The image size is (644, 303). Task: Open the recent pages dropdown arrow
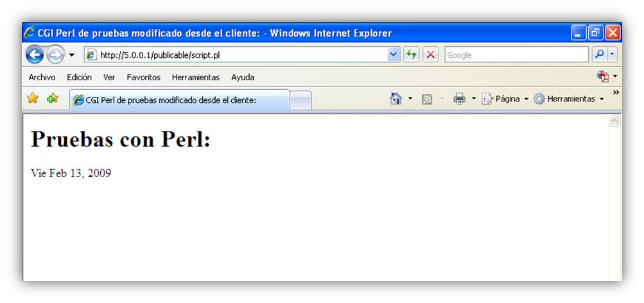click(x=71, y=55)
